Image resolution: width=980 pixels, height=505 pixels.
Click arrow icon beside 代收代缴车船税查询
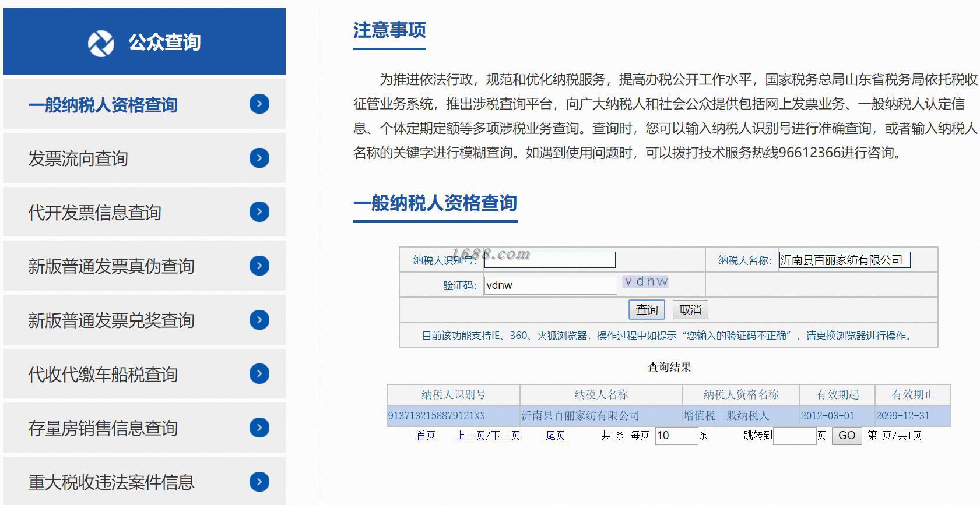coord(259,374)
